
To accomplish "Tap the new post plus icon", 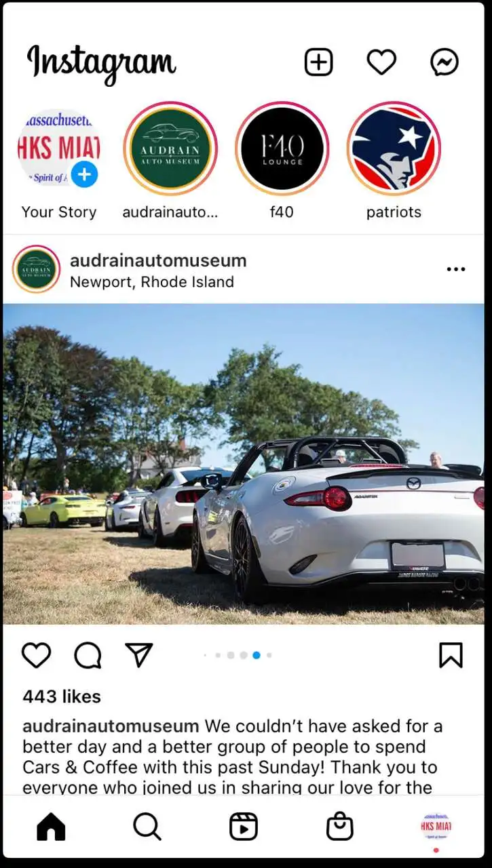I will [x=318, y=62].
